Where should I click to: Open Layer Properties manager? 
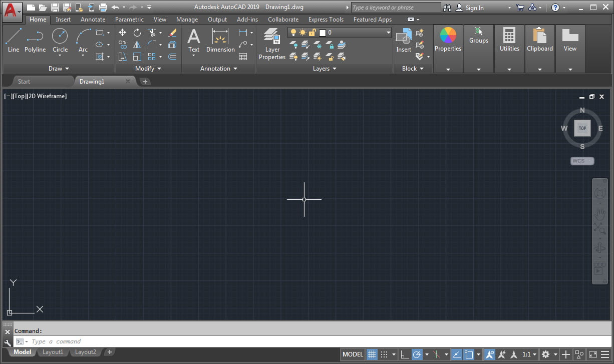tap(272, 44)
